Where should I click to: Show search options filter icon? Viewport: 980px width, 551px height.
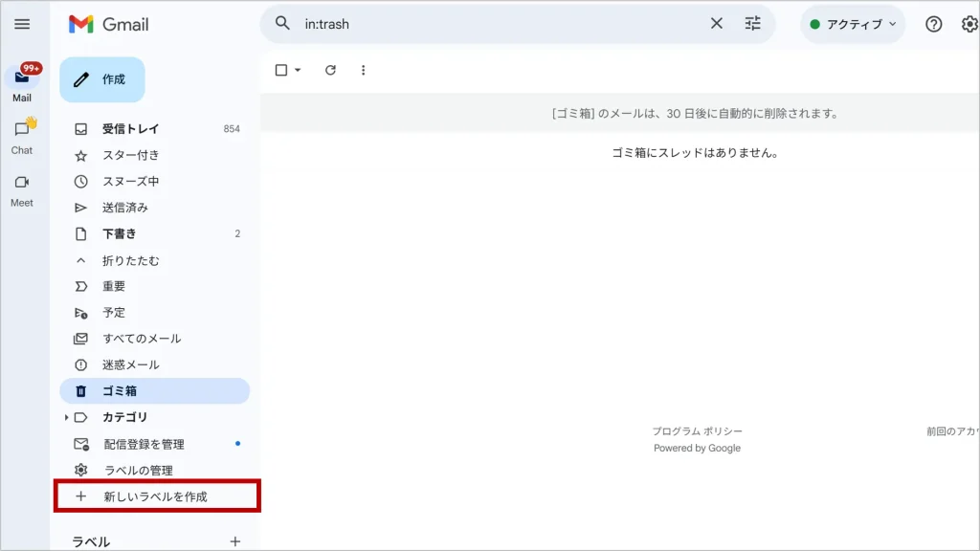pyautogui.click(x=753, y=24)
